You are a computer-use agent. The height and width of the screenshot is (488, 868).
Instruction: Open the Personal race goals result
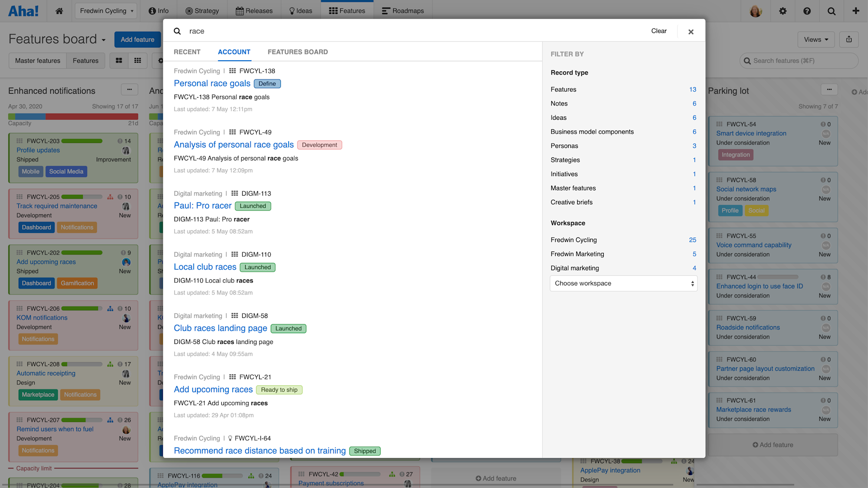click(x=212, y=83)
